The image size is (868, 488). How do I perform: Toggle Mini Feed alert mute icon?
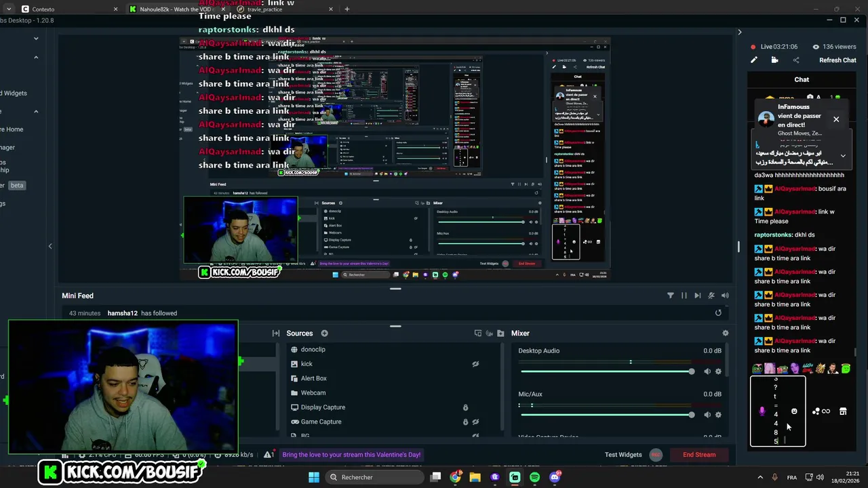click(x=711, y=296)
